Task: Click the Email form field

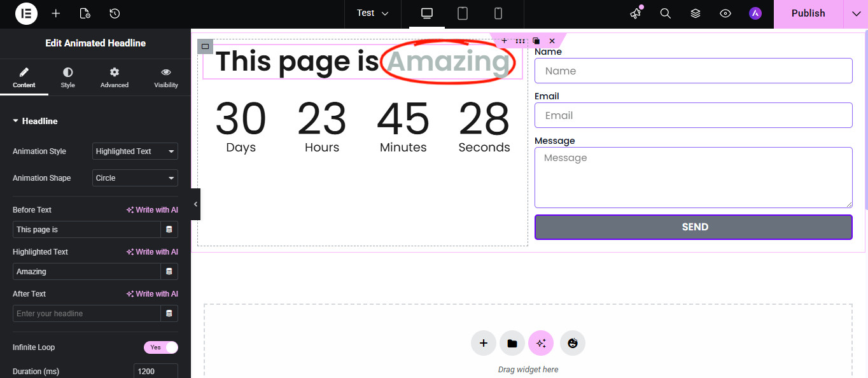Action: [x=694, y=115]
